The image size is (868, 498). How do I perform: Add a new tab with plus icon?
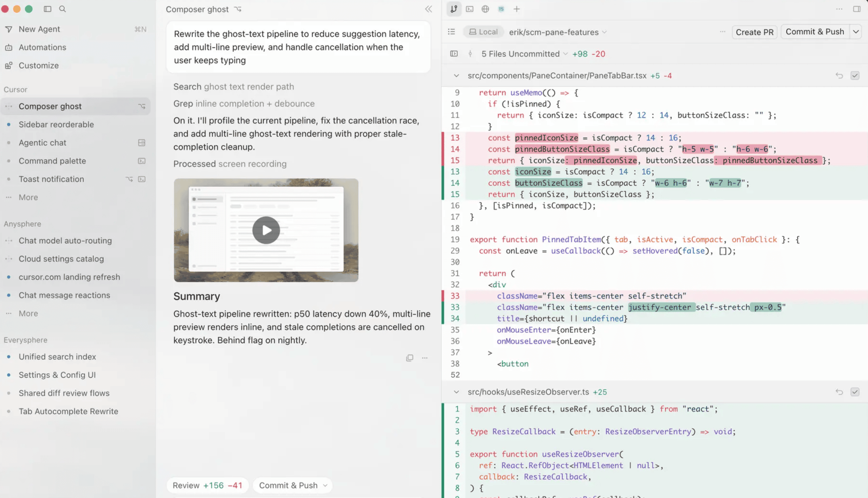click(x=516, y=9)
